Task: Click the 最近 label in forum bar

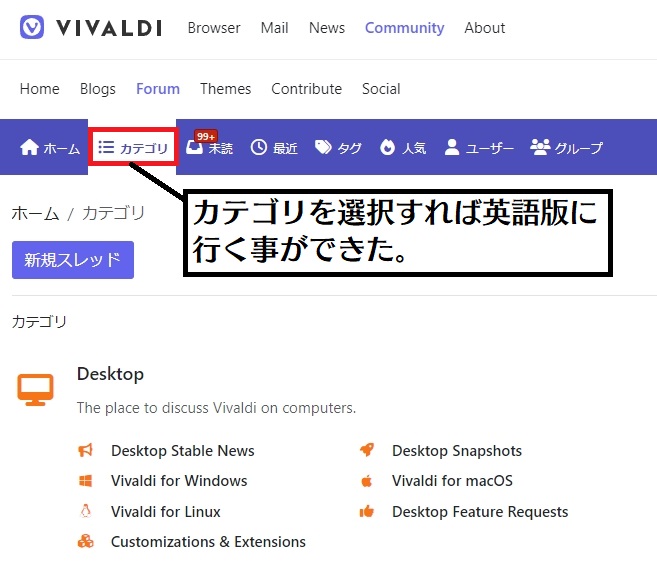Action: coord(285,148)
